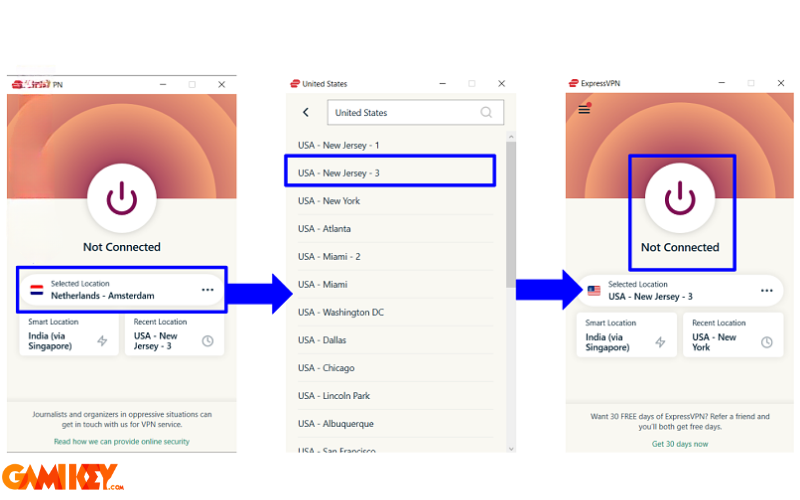The width and height of the screenshot is (800, 500).
Task: Click the lightning icon on left Smart Location
Action: click(x=102, y=341)
